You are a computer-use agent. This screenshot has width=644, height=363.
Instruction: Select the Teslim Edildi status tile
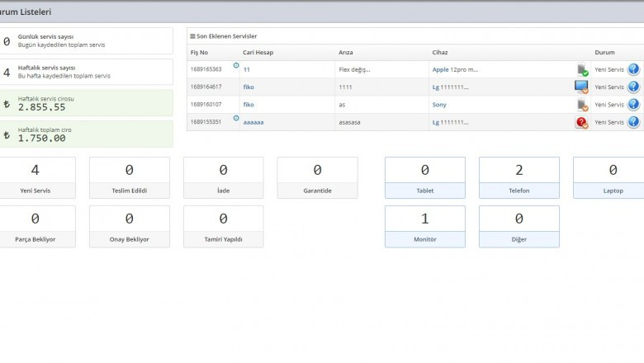(129, 177)
